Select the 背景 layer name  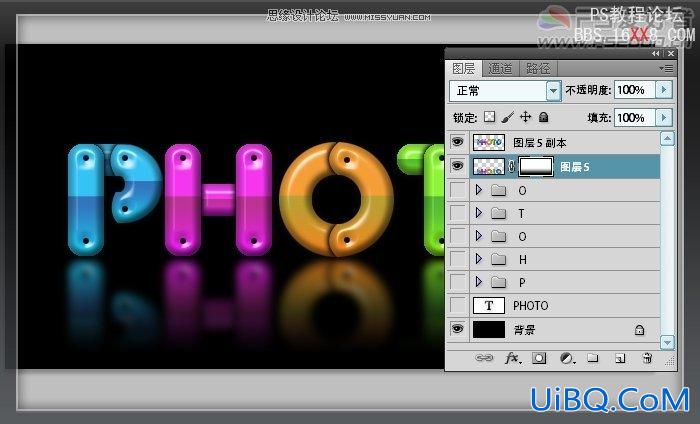coord(524,330)
